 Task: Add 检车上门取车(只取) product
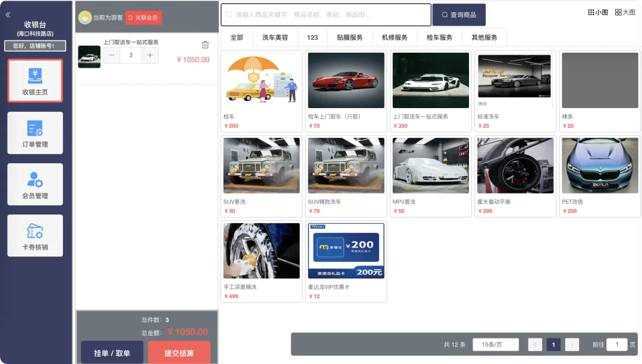pos(346,91)
